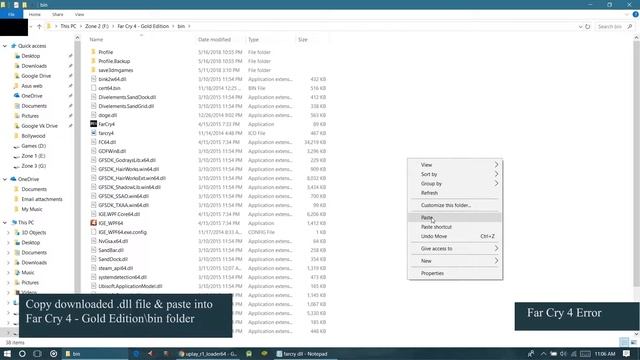
Task: Open the Home ribbon tab
Action: click(35, 14)
